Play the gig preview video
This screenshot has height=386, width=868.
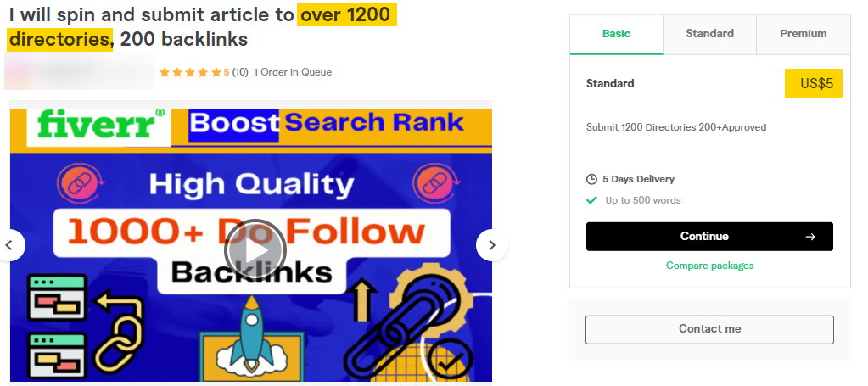point(255,250)
